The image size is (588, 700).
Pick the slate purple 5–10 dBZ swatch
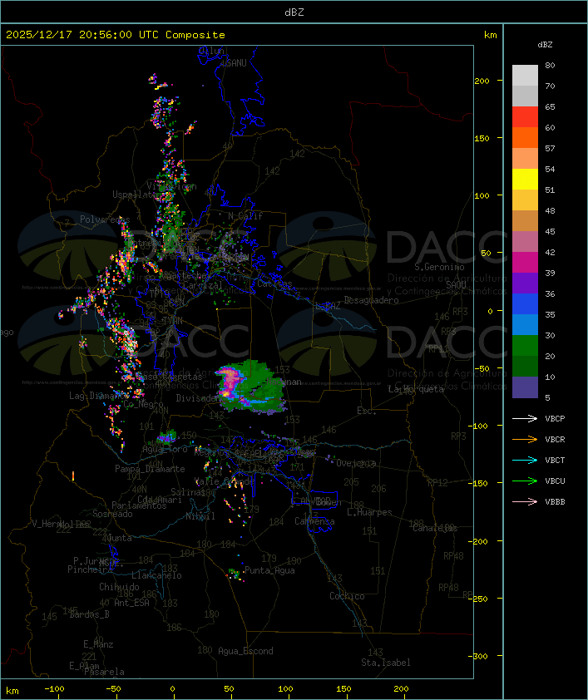[x=525, y=387]
